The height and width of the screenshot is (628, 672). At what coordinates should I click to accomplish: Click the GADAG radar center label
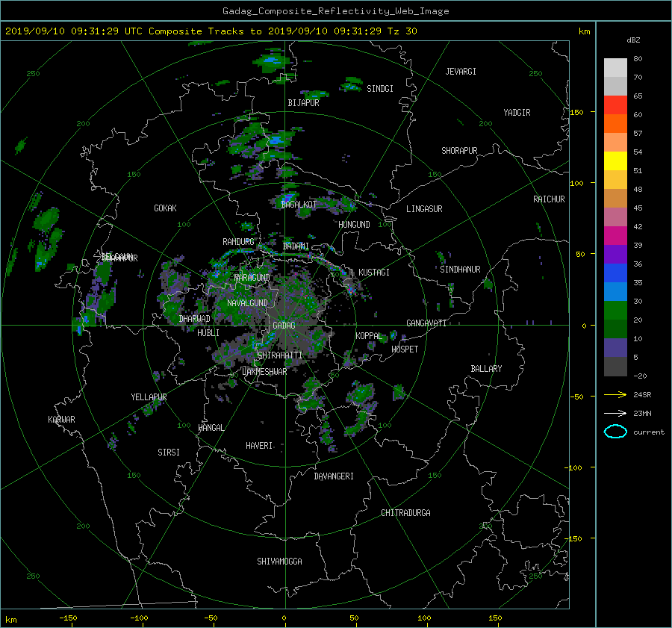tap(284, 326)
